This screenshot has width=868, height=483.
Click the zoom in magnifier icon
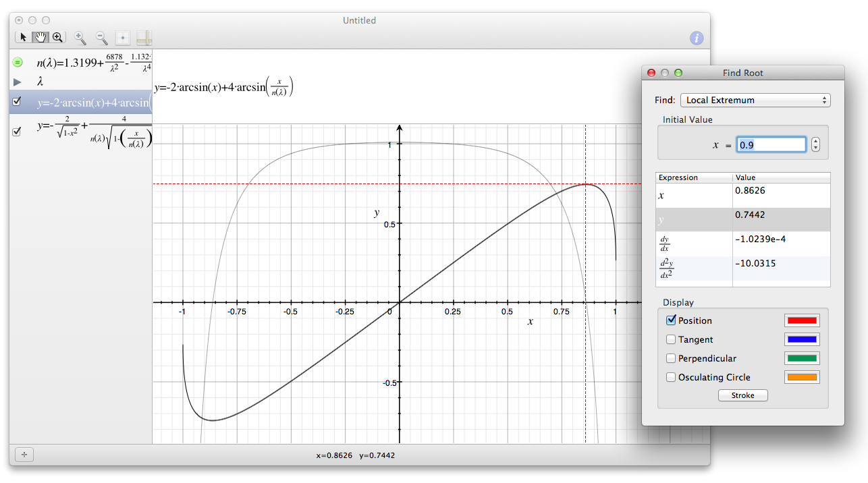coord(80,38)
